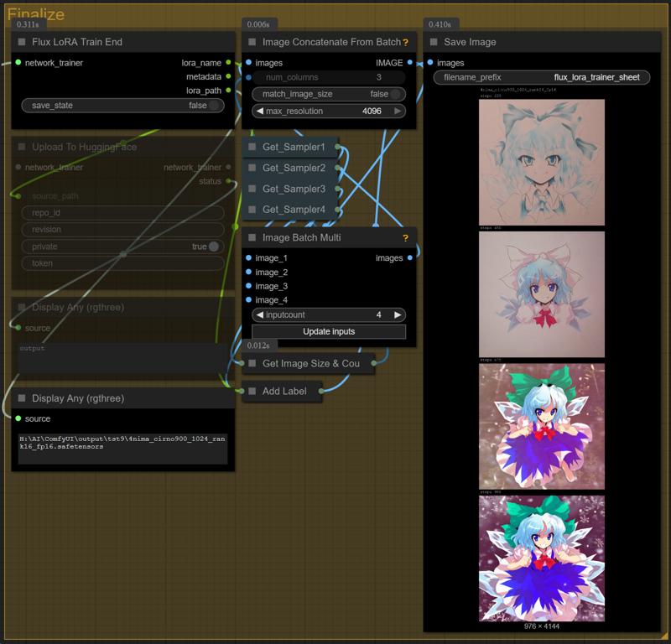Edit the filename_prefix field
This screenshot has width=671, height=644.
pyautogui.click(x=542, y=77)
